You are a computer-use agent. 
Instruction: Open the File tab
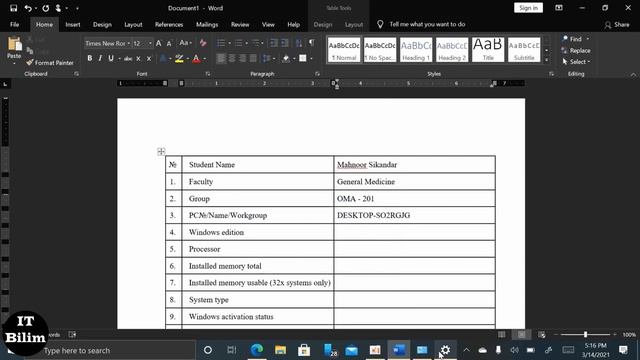coord(15,24)
